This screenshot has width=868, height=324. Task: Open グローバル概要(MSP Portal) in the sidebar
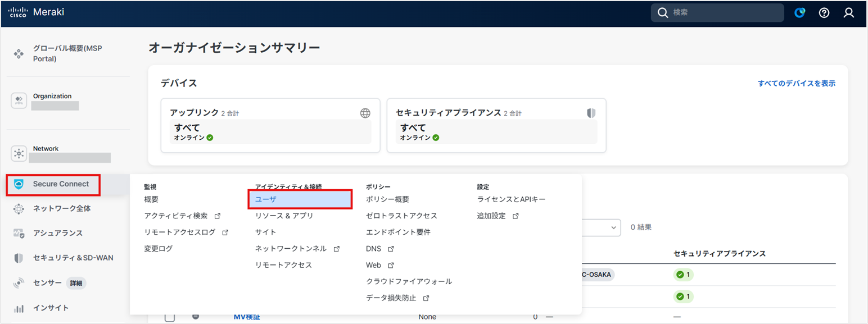[67, 53]
